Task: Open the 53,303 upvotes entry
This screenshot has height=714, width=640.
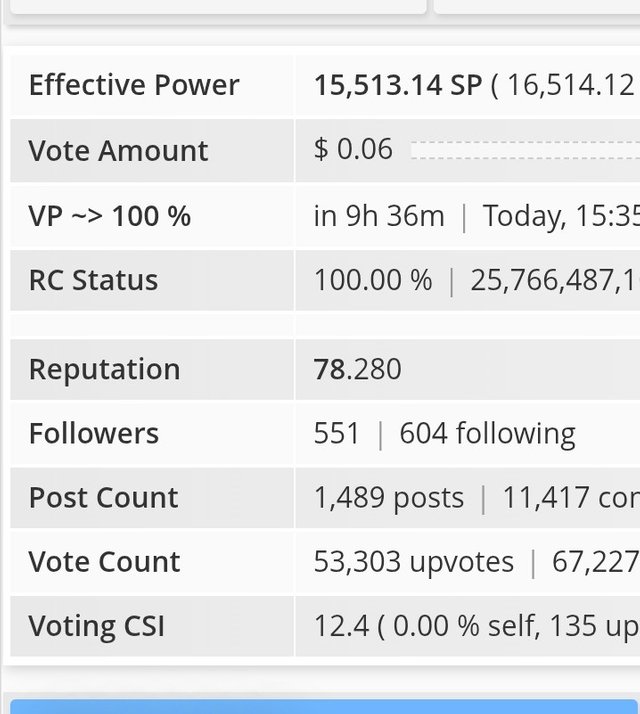Action: (413, 562)
